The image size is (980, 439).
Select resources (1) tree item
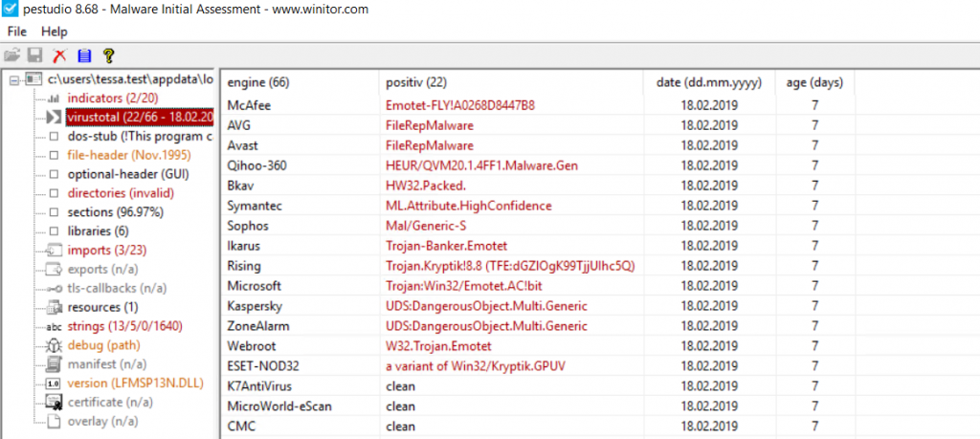click(102, 307)
